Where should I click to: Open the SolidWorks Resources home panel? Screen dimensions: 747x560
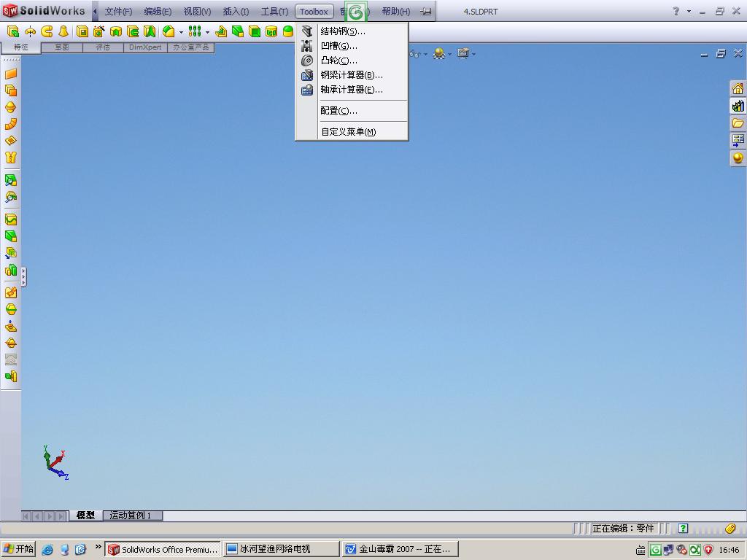click(x=738, y=88)
